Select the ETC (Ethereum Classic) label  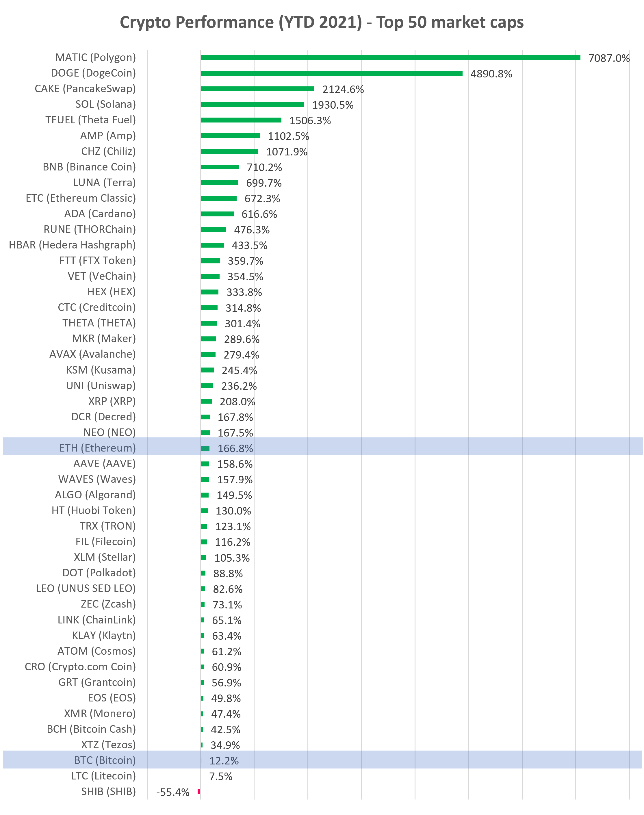click(81, 198)
